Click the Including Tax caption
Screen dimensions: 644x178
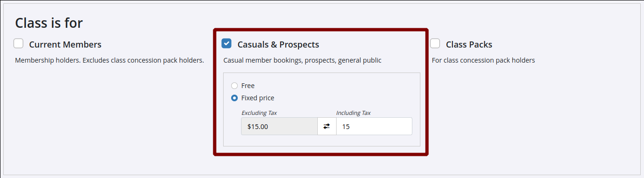(353, 113)
